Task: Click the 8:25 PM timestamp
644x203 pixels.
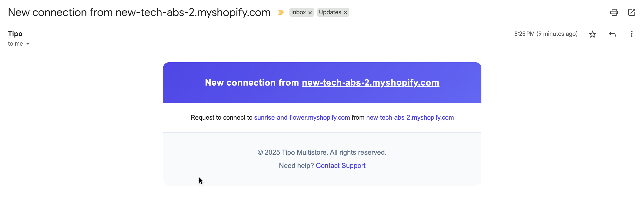Action: point(546,34)
